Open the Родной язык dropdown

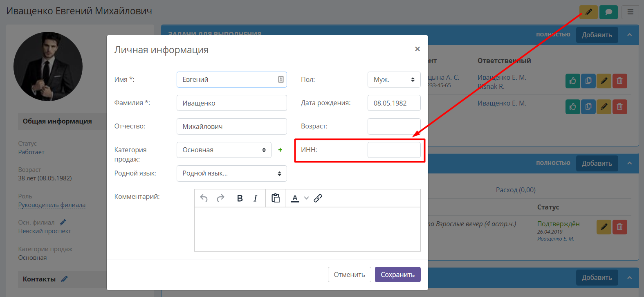coord(232,173)
